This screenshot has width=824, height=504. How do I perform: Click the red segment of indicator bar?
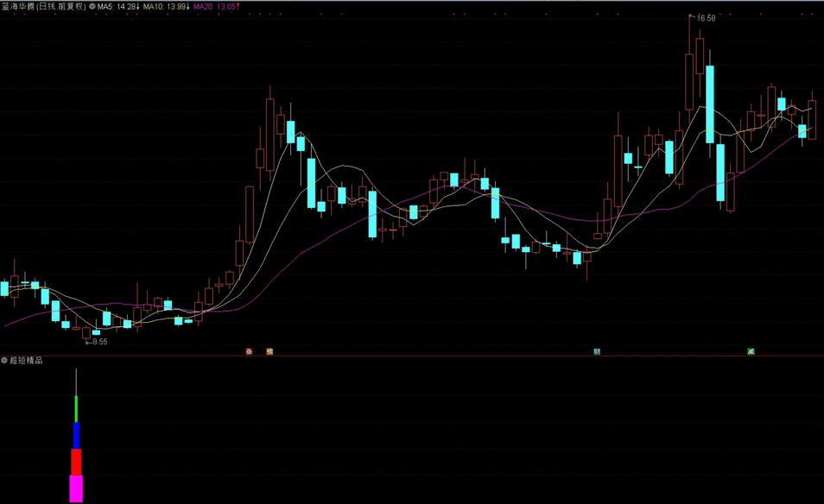click(x=76, y=462)
